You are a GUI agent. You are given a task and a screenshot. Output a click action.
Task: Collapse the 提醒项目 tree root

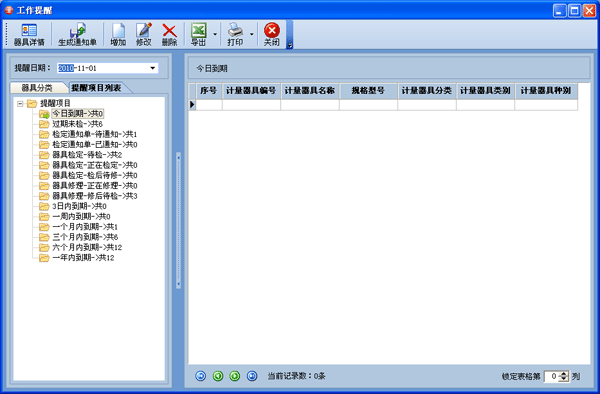[x=20, y=103]
